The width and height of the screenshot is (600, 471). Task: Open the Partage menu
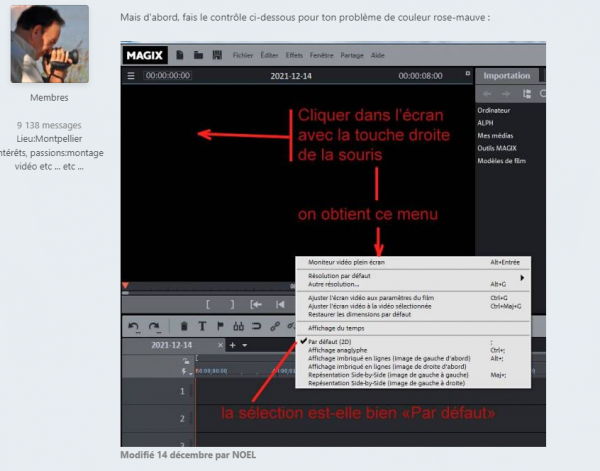(x=352, y=55)
